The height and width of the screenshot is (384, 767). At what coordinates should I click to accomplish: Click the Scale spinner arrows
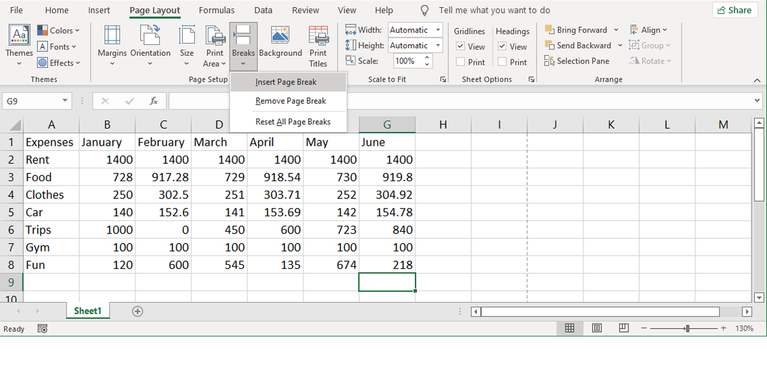(427, 61)
